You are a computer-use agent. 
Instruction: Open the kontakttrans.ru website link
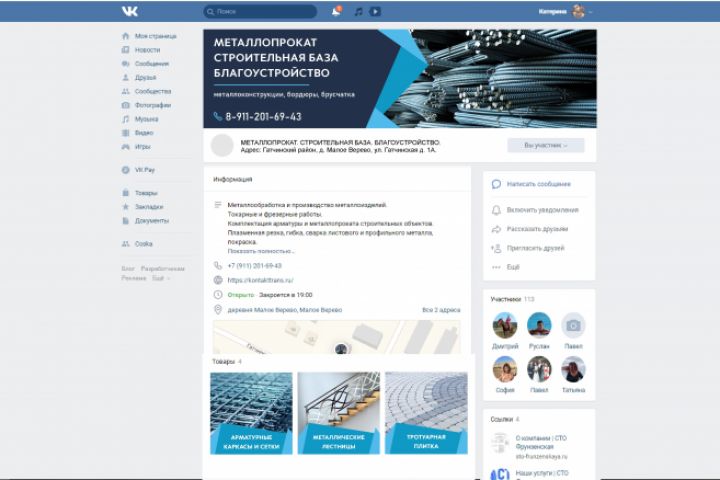coord(260,280)
